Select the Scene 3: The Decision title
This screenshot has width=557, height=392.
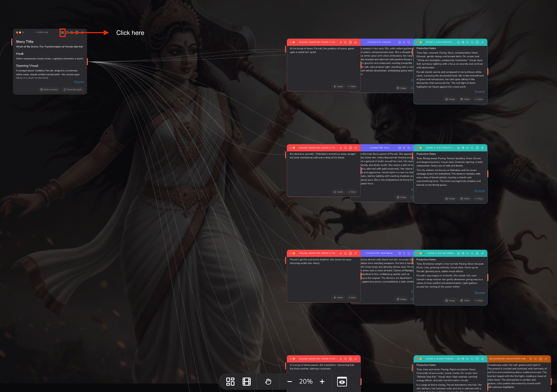point(440,253)
